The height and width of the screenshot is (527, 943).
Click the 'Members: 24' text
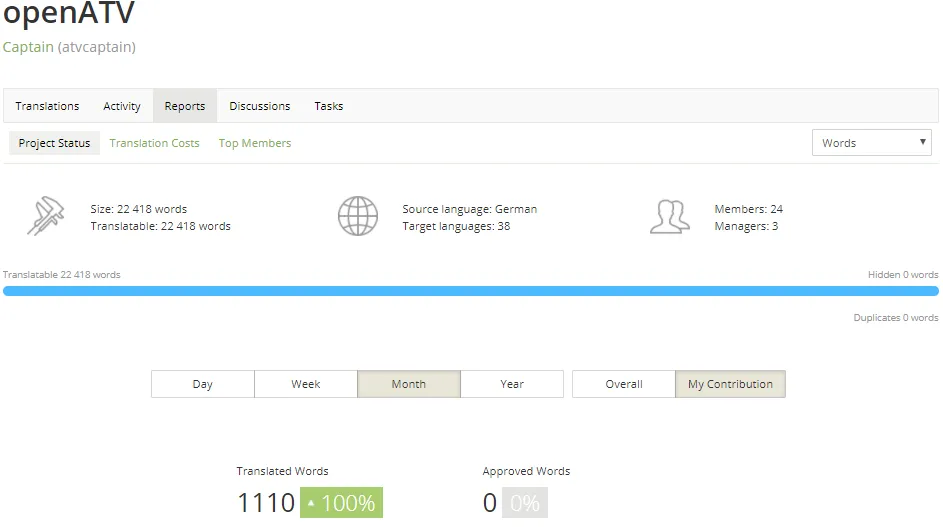749,209
